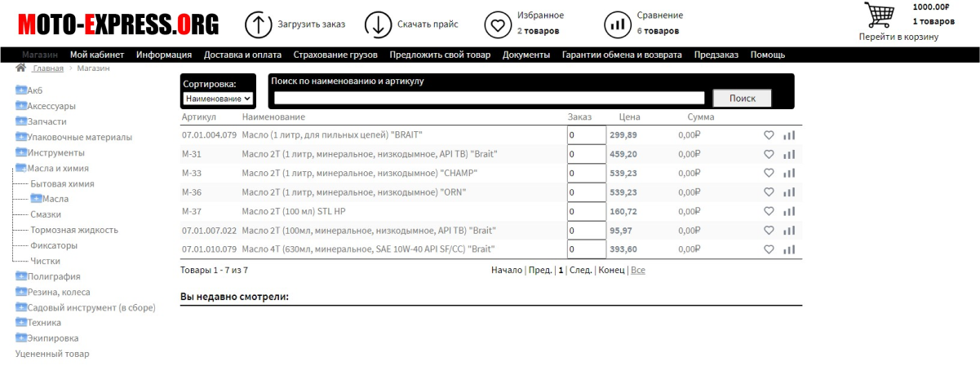Click the shopping cart icon
This screenshot has height=392, width=980.
coord(880,15)
